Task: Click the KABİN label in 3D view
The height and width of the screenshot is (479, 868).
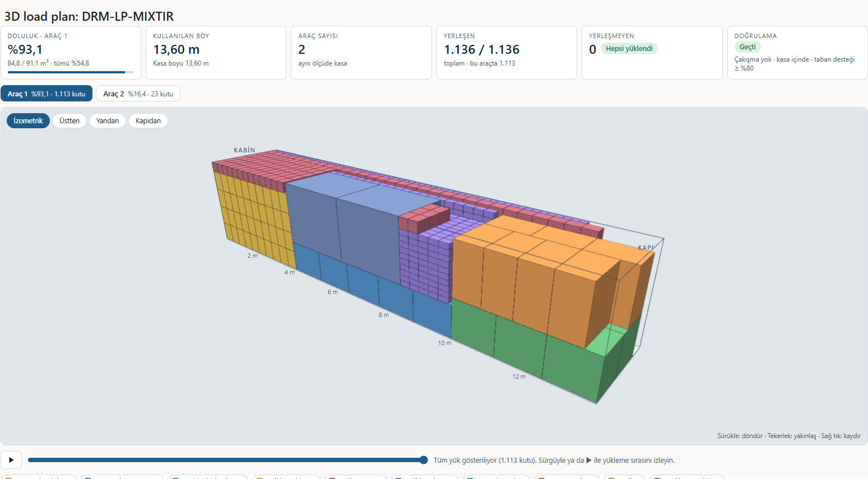Action: tap(244, 150)
